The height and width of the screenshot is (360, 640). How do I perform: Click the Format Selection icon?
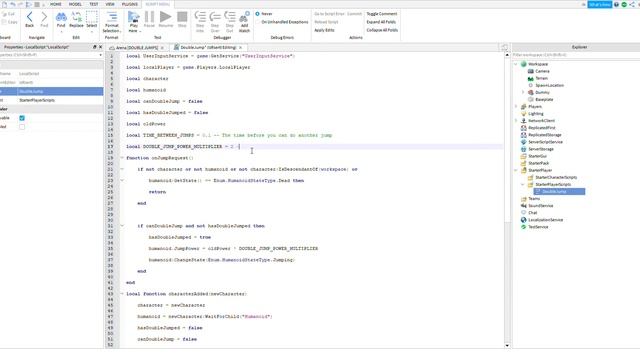[111, 17]
